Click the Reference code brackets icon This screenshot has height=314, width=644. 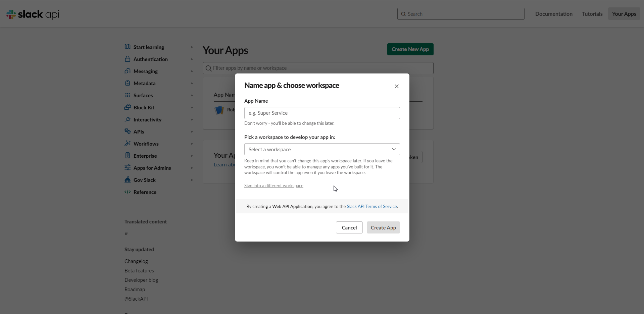(128, 192)
